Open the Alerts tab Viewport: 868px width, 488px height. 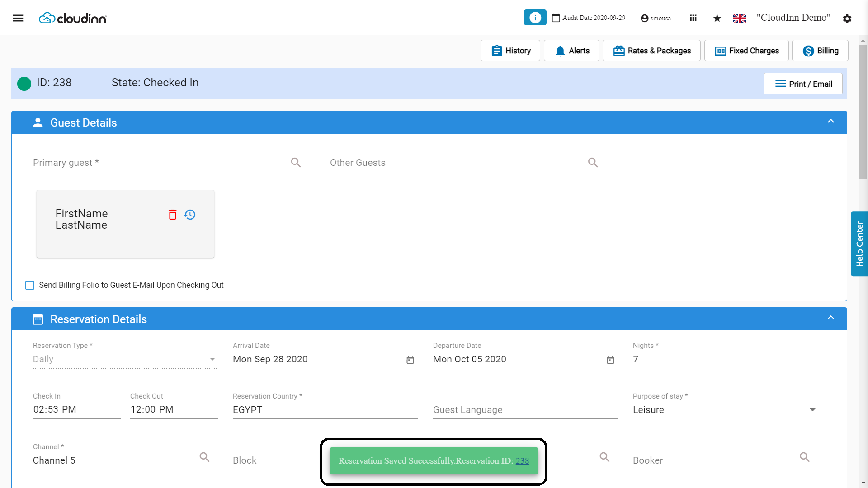(571, 51)
